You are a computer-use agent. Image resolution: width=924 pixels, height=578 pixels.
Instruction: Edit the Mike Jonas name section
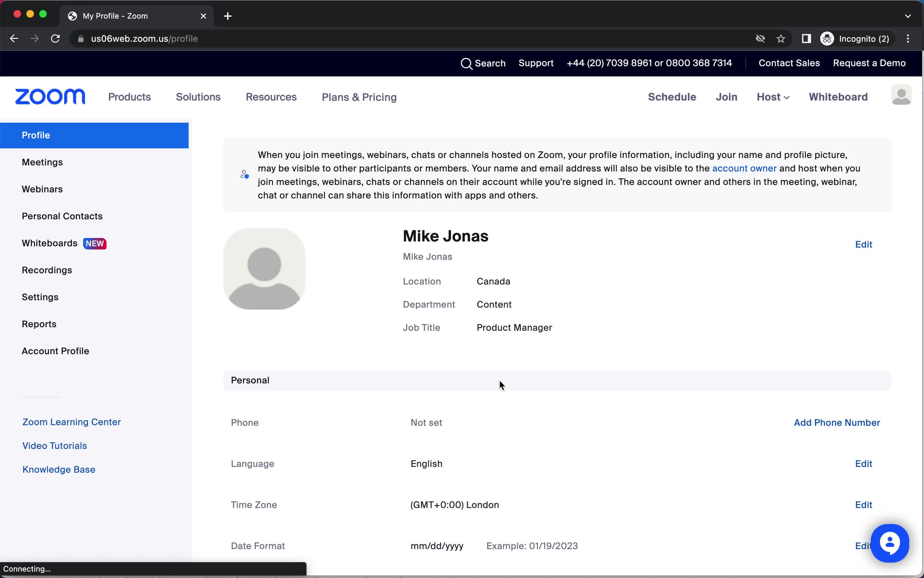point(864,245)
